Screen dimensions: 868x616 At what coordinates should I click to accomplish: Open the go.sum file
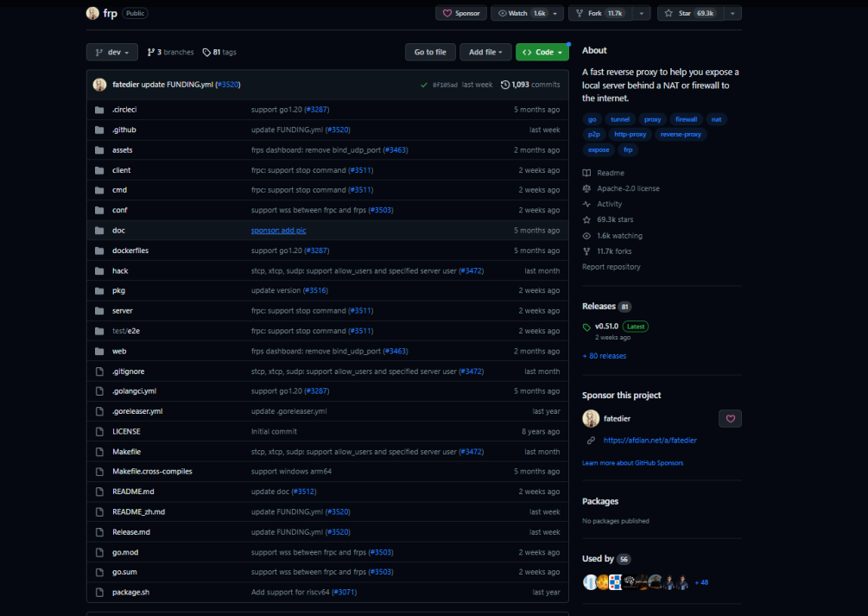coord(124,572)
